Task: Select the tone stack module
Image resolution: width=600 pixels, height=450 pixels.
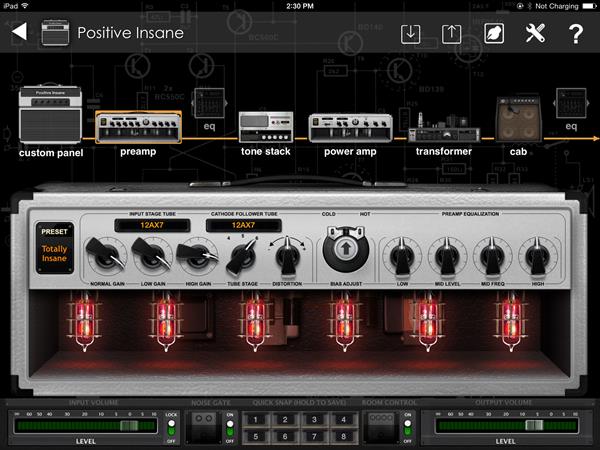Action: pyautogui.click(x=266, y=127)
